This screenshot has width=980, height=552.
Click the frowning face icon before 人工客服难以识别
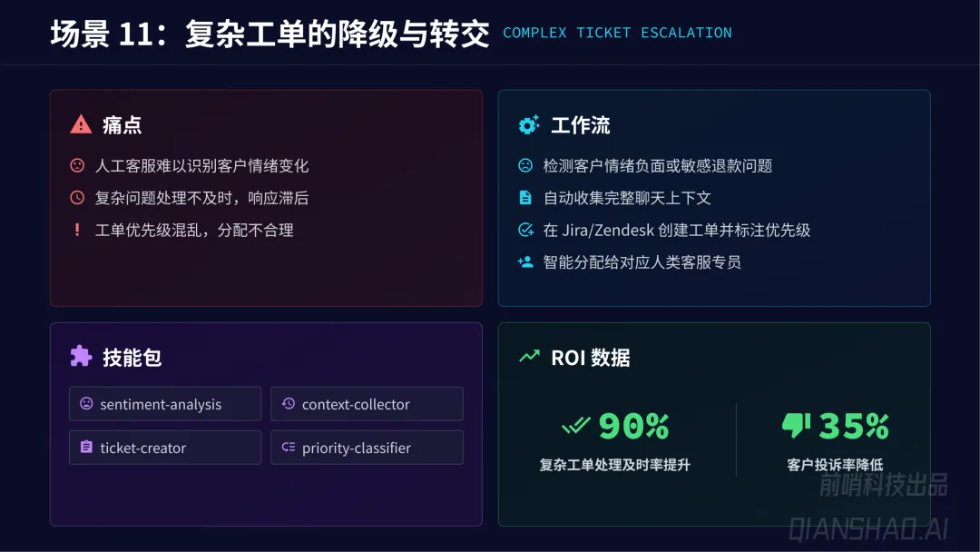coord(77,166)
